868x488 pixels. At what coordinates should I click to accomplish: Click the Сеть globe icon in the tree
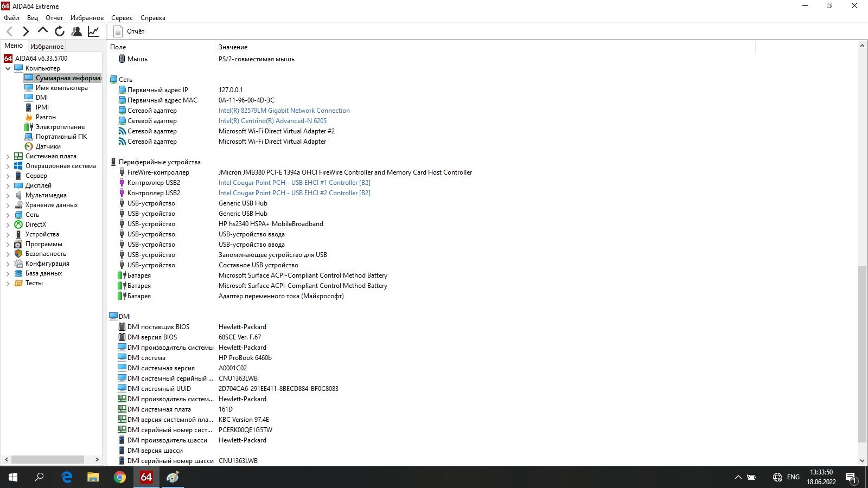pos(18,215)
